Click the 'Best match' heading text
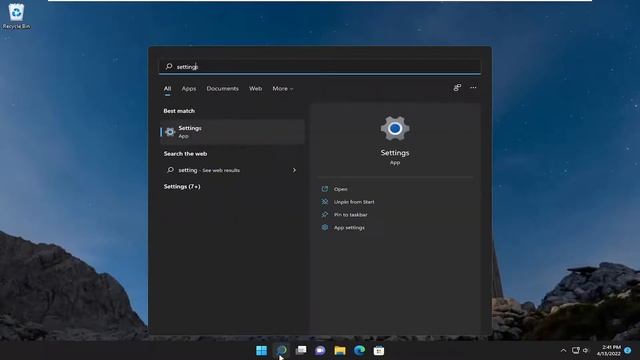Screen dimensions: 640x360 click(179, 111)
